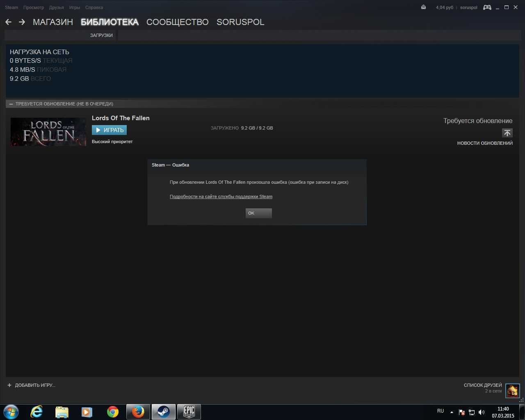Open the soruspol account name menu
Image resolution: width=525 pixels, height=420 pixels.
[469, 7]
